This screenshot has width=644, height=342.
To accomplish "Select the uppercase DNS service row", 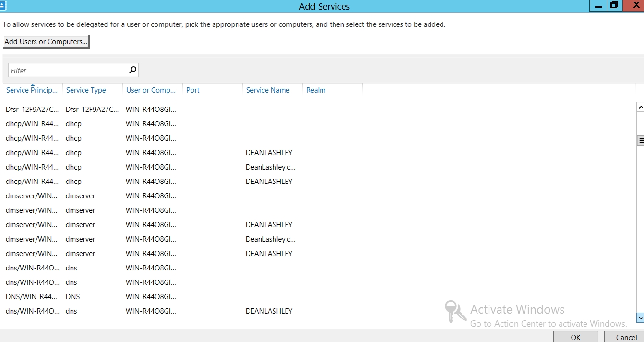I will 33,297.
